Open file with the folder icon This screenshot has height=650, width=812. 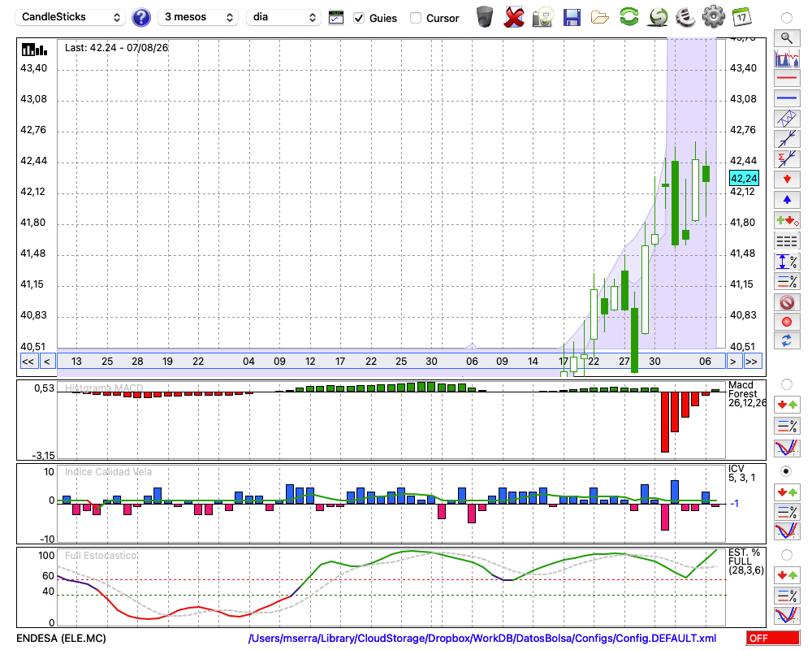point(600,18)
